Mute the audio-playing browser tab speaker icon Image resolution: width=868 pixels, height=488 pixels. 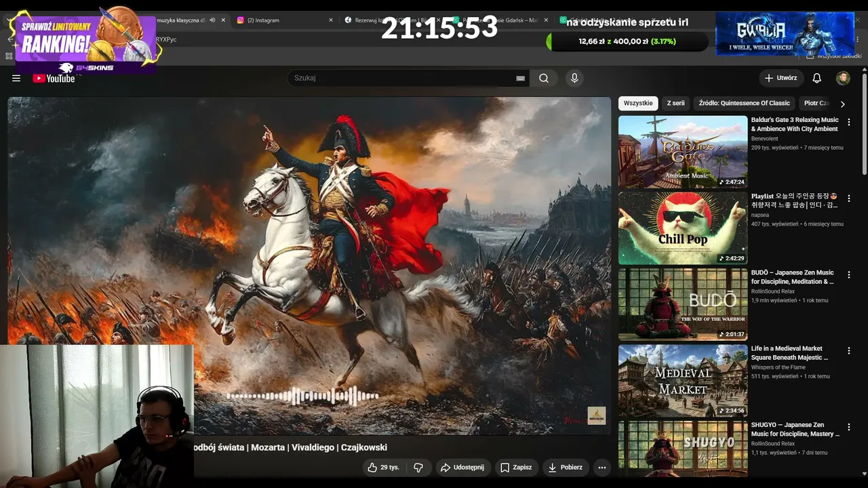click(212, 20)
